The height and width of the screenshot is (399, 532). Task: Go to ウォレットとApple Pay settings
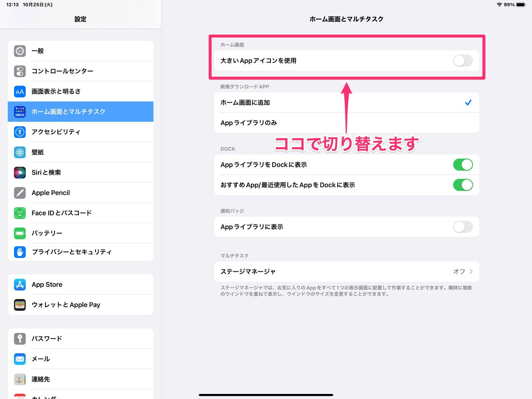click(81, 305)
